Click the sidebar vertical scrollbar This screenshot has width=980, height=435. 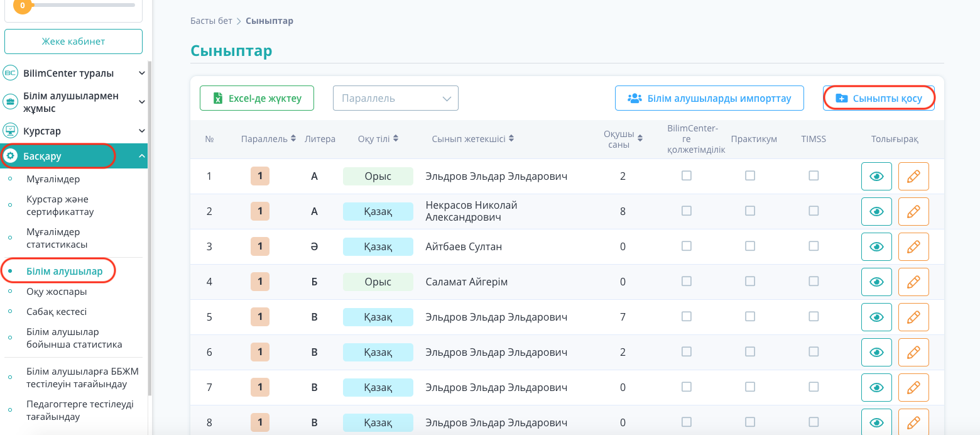[x=150, y=228]
